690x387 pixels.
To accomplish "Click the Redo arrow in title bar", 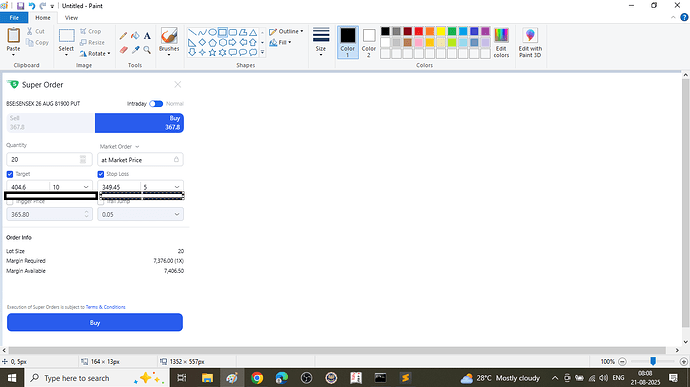I will point(43,6).
